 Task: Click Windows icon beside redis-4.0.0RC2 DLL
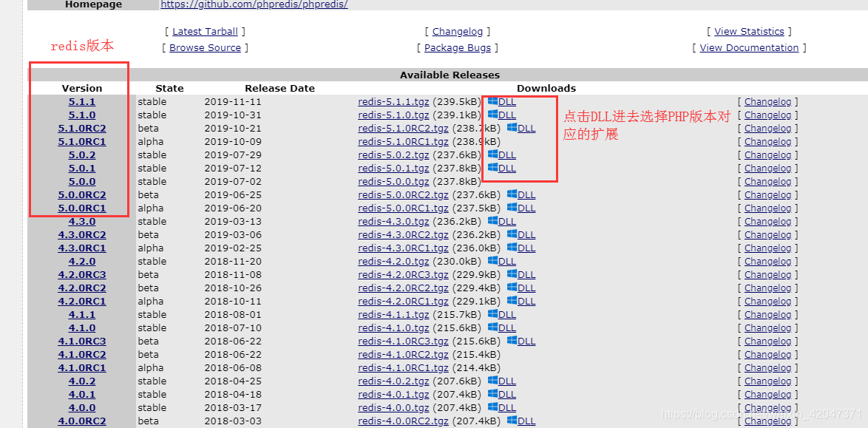(x=512, y=421)
